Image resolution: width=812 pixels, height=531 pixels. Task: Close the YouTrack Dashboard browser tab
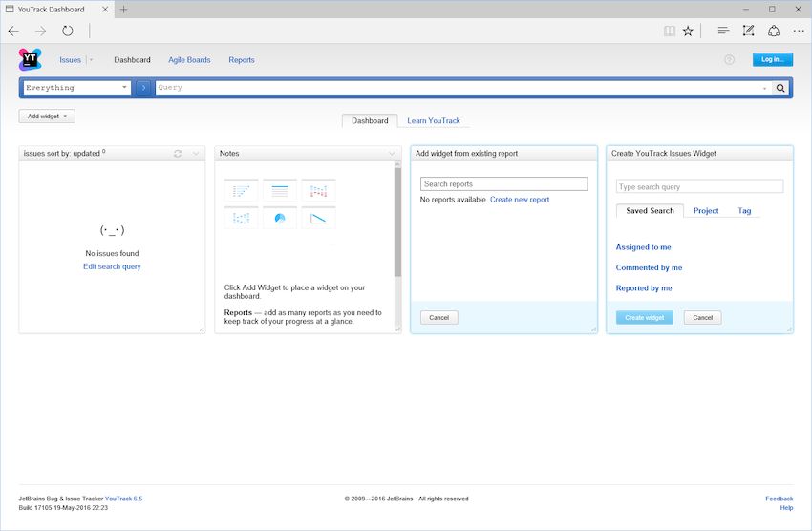[x=105, y=10]
